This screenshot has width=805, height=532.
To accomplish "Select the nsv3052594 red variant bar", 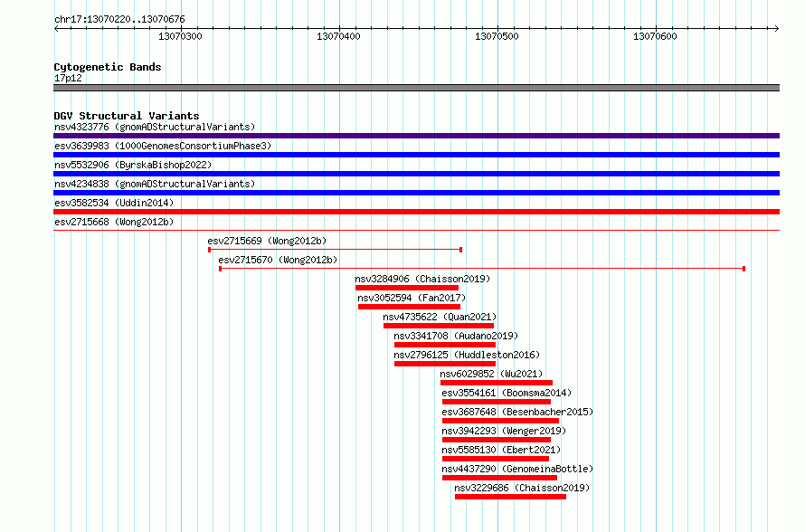I will click(x=409, y=307).
